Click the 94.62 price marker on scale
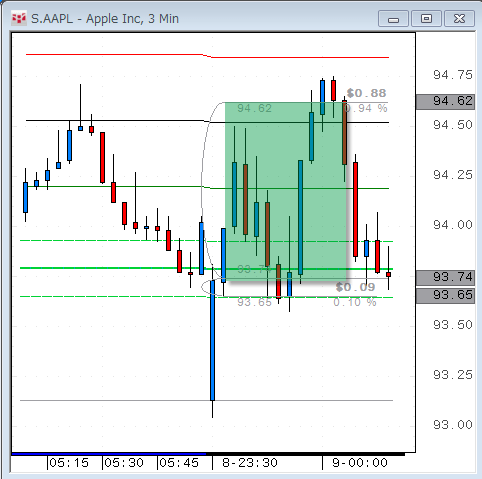The image size is (482, 479). 445,101
